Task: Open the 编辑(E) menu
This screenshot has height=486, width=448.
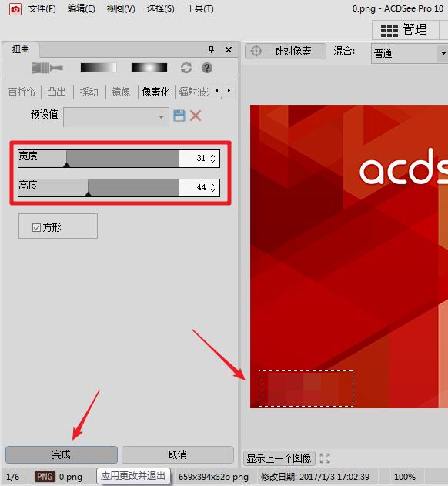Action: point(81,8)
